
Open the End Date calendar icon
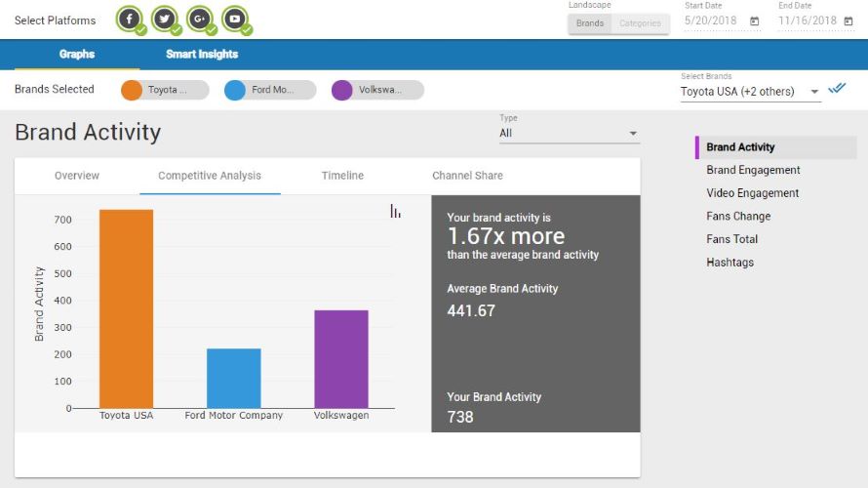[x=848, y=21]
